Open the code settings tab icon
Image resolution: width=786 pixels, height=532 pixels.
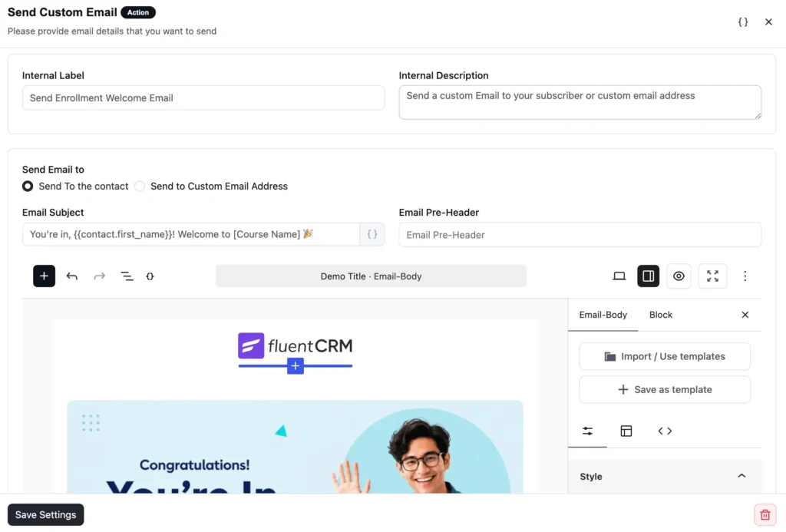665,431
